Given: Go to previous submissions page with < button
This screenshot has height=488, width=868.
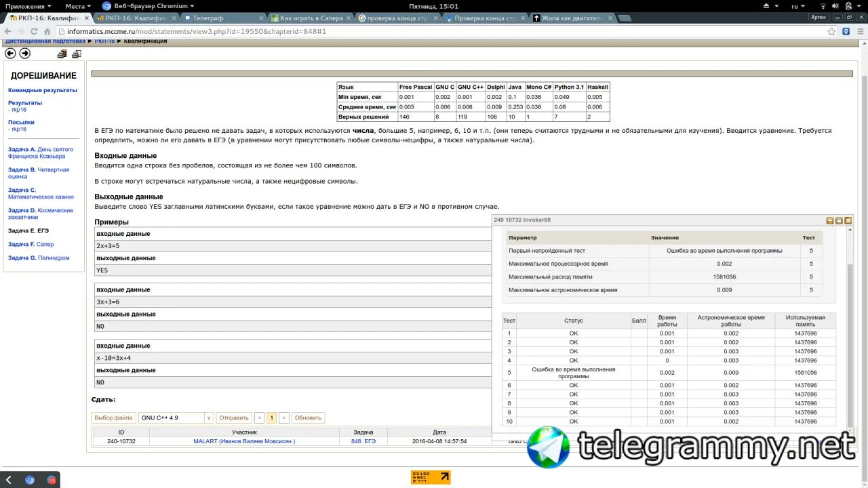Looking at the screenshot, I should [259, 418].
